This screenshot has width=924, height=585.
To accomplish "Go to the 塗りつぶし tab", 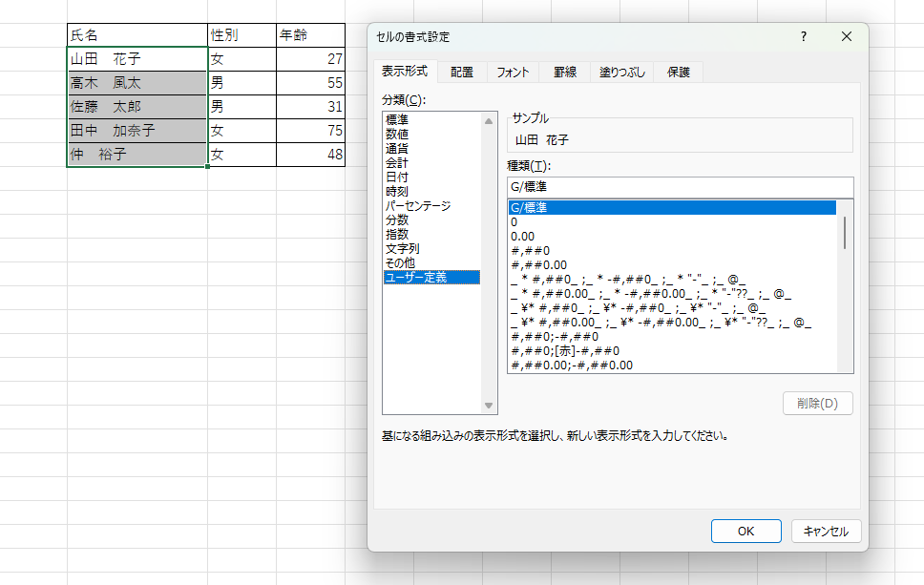I will [622, 72].
